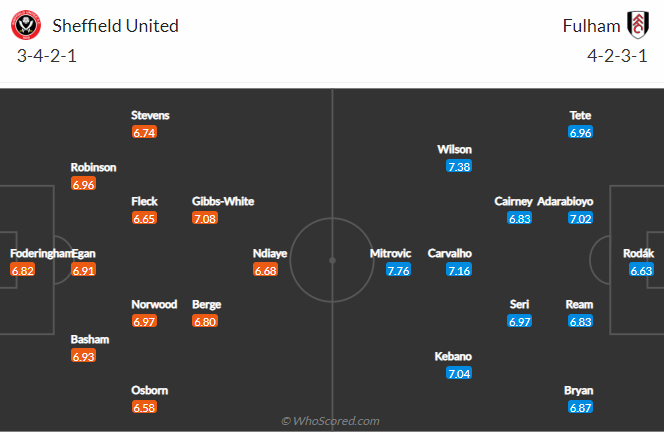Click Carvalho's 7.16 rating badge
The image size is (664, 432).
(459, 270)
